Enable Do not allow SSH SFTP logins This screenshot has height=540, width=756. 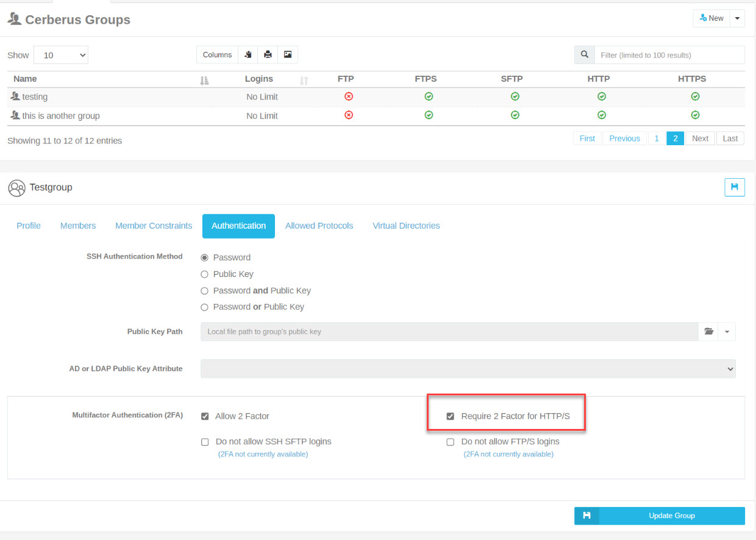point(205,442)
